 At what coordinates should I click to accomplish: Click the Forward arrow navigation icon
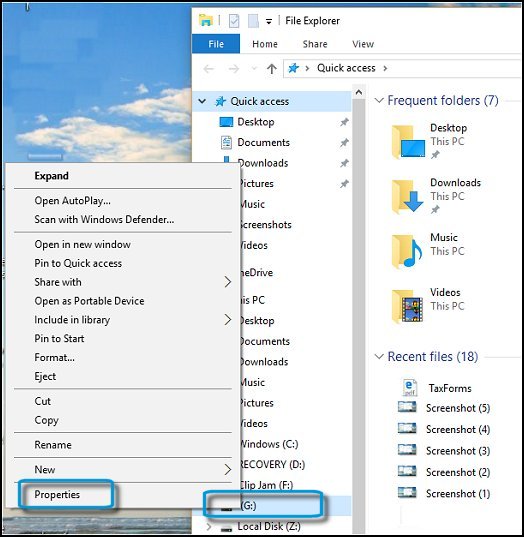point(234,69)
